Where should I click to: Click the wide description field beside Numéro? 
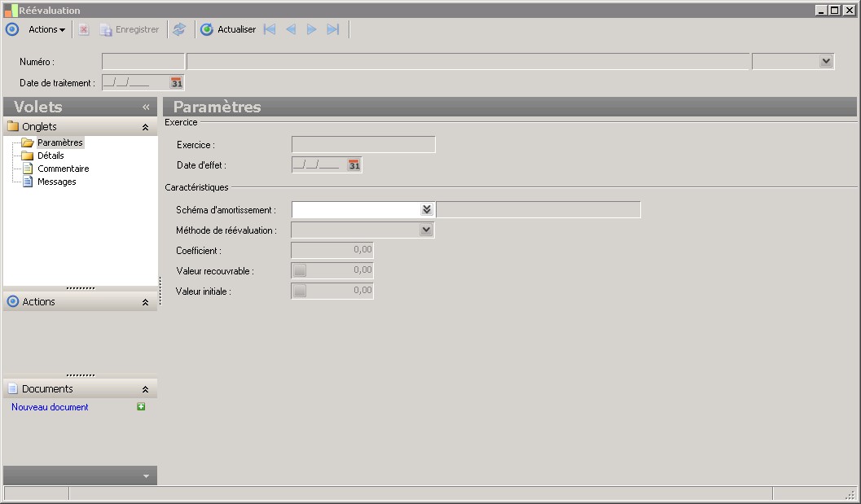pos(468,62)
